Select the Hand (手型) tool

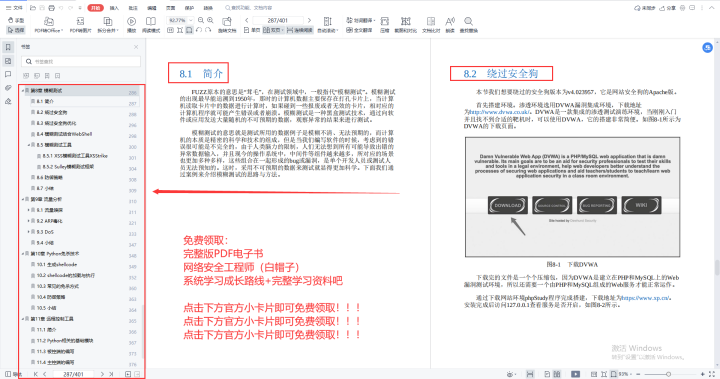tap(16, 21)
